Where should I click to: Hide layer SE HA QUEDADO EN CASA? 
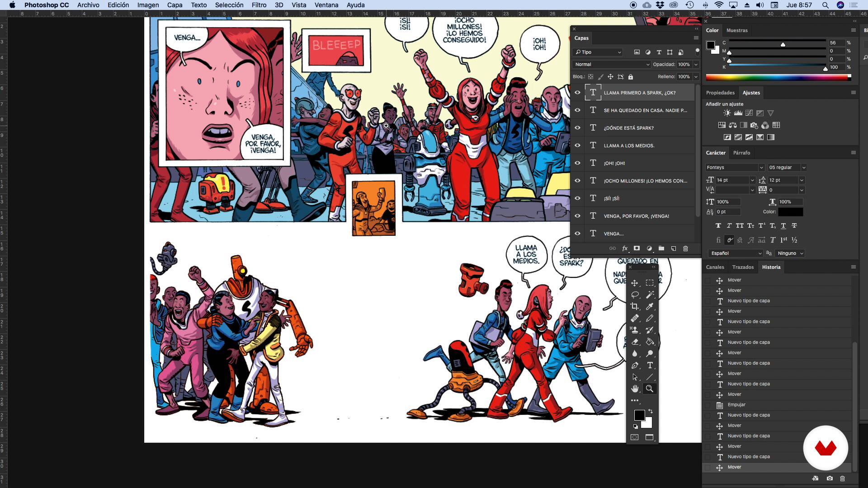pos(577,110)
